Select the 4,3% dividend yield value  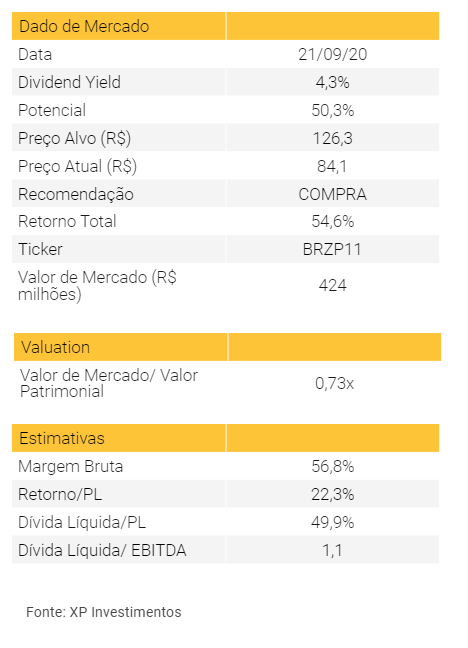(332, 82)
